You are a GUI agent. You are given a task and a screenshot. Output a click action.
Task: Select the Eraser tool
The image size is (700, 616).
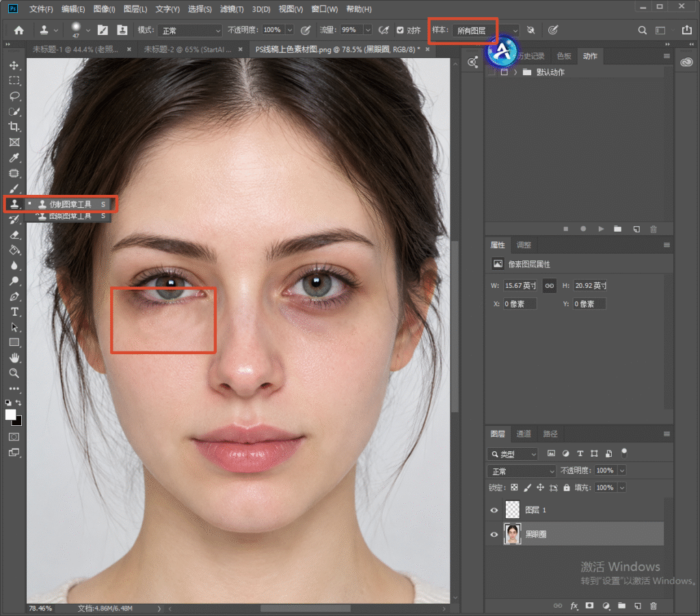point(14,235)
